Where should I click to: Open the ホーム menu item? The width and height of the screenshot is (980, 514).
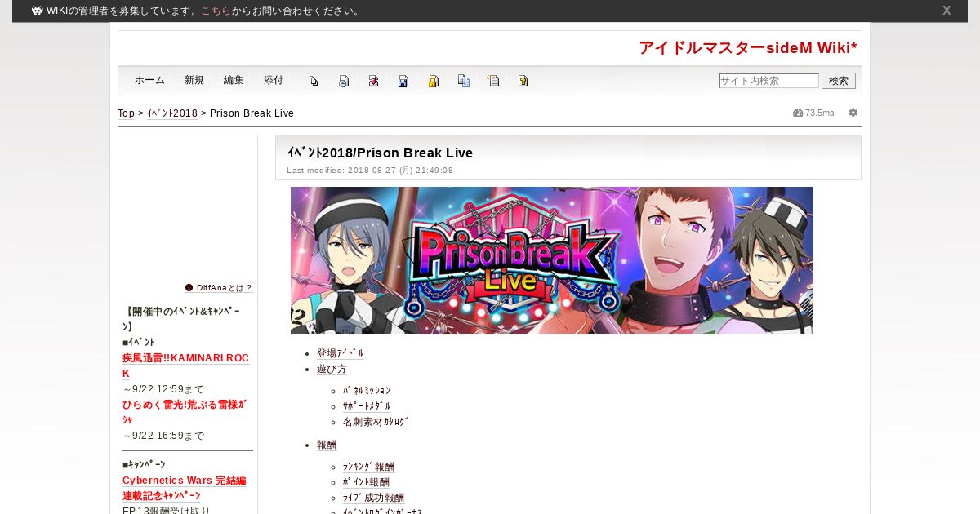coord(149,80)
